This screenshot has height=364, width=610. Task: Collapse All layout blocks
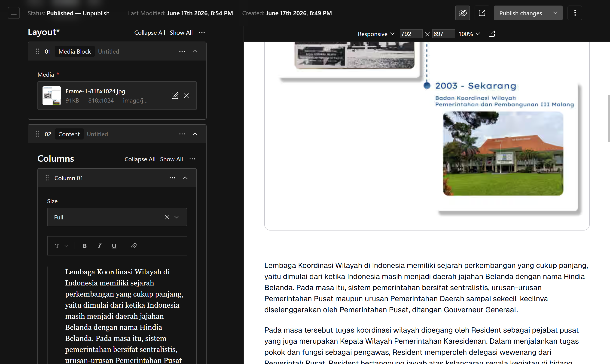(x=149, y=33)
